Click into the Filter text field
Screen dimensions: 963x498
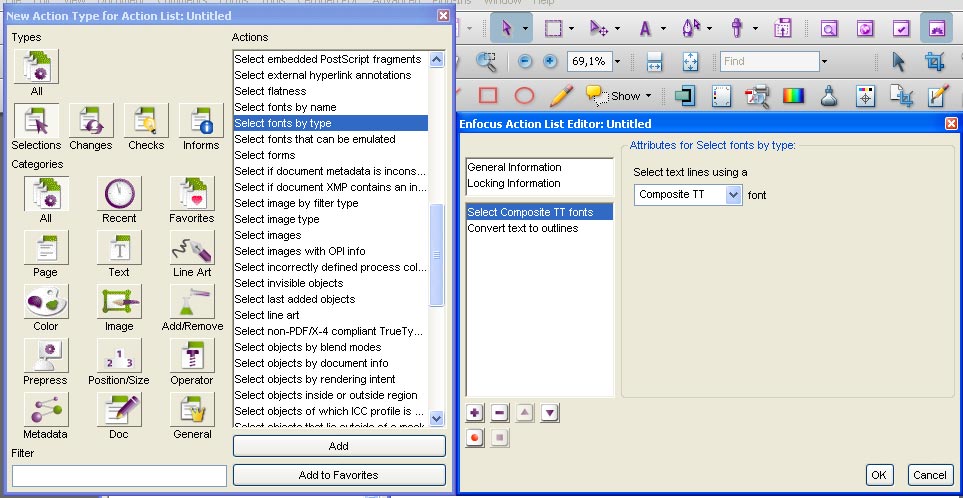(119, 475)
